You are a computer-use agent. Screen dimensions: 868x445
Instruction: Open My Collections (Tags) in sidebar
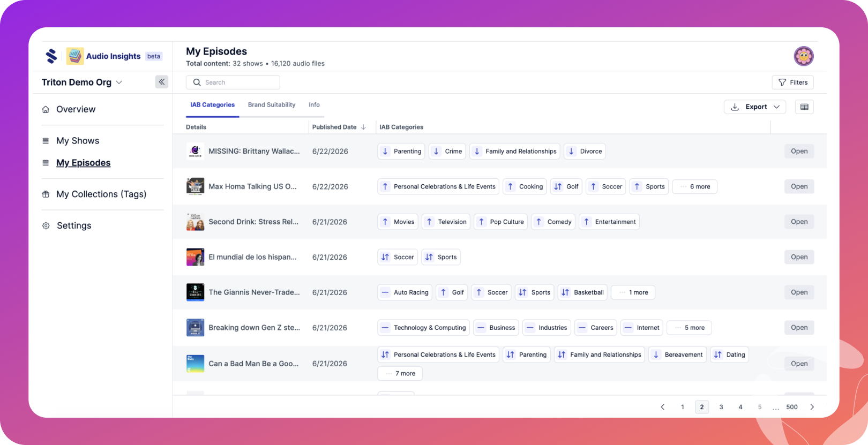101,194
